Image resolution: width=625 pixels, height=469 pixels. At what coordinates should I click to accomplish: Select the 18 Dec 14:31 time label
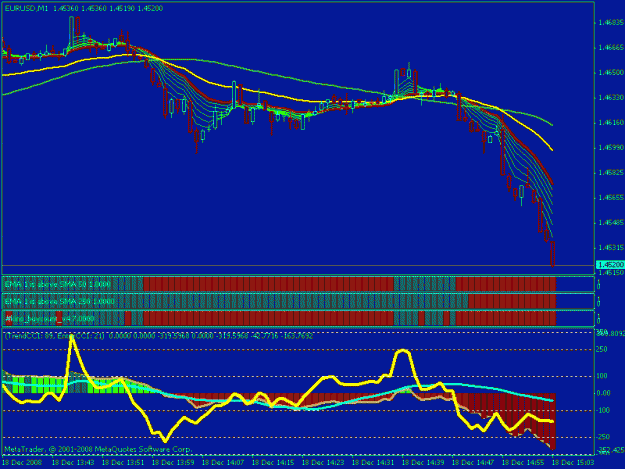click(x=373, y=463)
